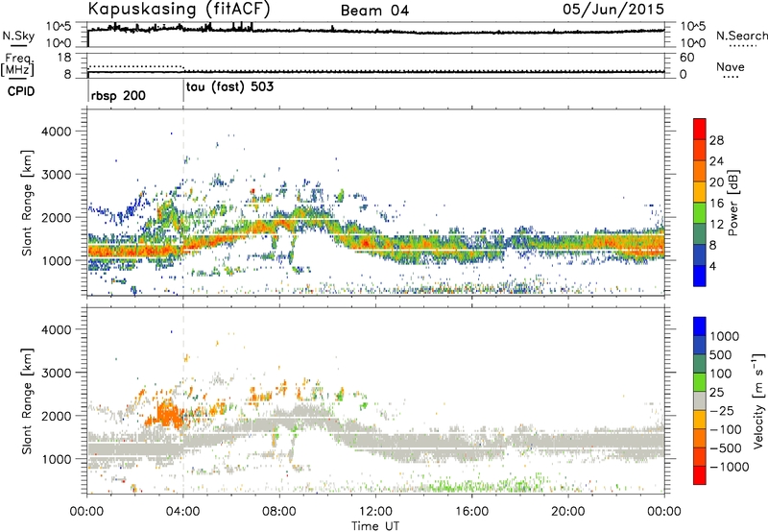Viewport: 768px width, 532px height.
Task: Click the '18' frequency axis tick
Action: (x=64, y=58)
